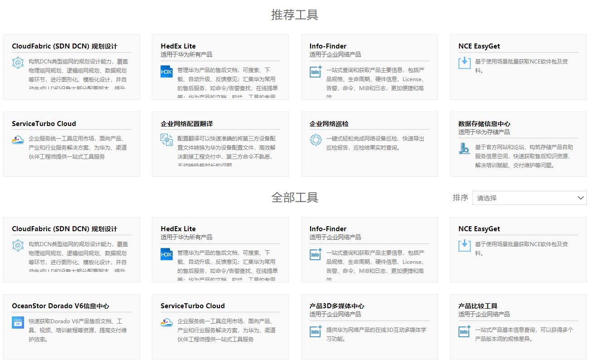Click the OceanStor description starting 快速获取Dorado V6
The width and height of the screenshot is (590, 364).
[78, 330]
